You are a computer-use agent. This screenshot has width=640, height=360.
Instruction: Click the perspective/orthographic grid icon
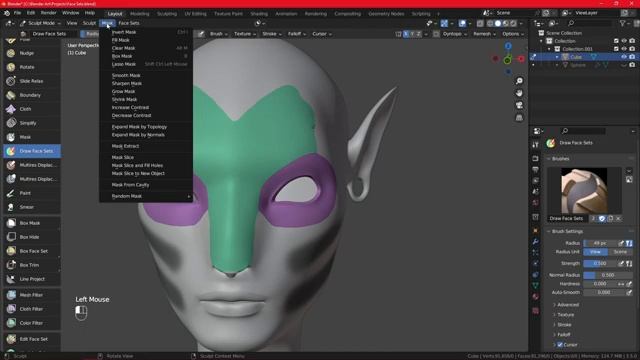(x=519, y=118)
